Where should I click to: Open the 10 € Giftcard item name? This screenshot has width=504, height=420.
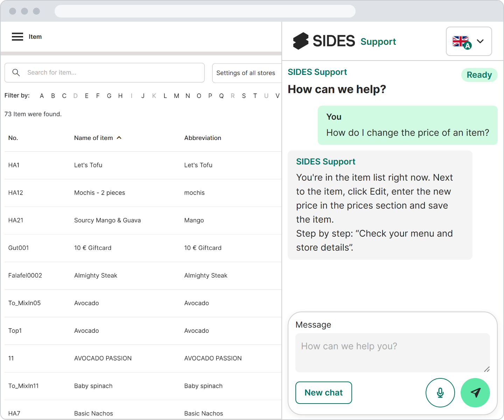(93, 248)
